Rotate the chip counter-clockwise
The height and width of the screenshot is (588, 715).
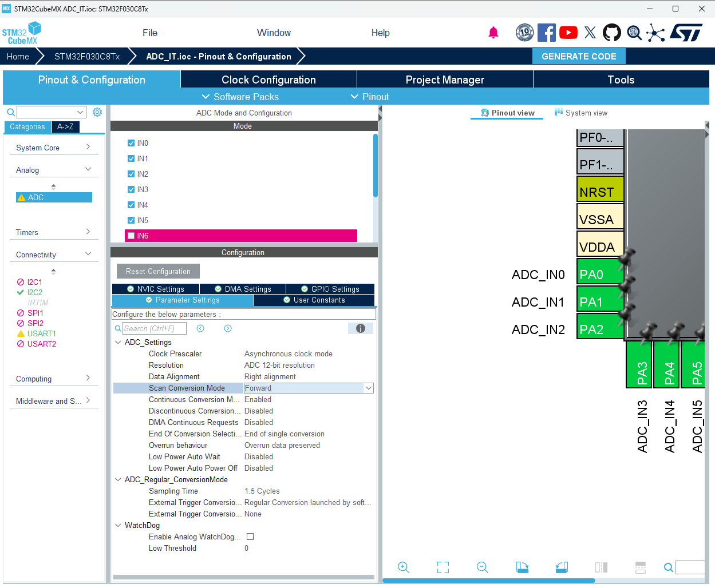(x=562, y=567)
